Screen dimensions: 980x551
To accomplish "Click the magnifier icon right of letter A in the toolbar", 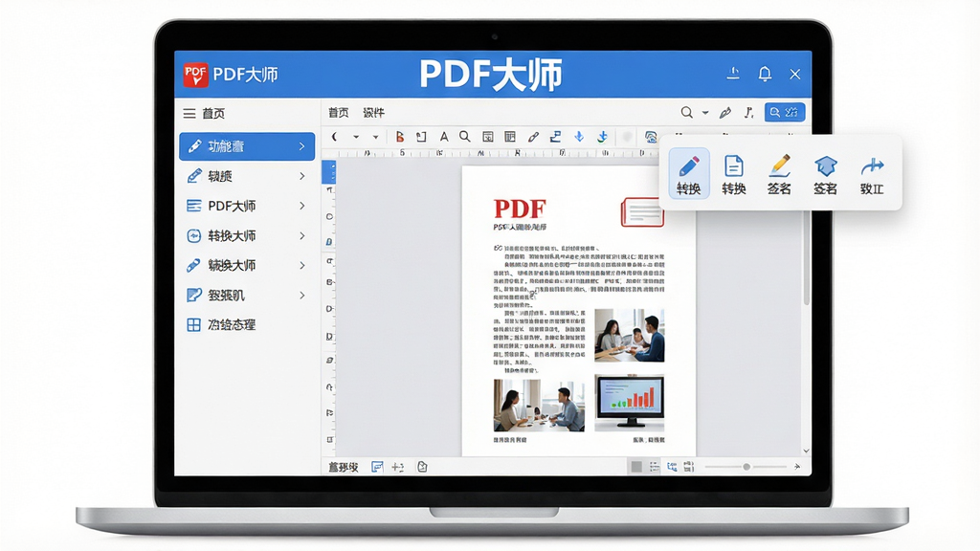I will tap(464, 136).
